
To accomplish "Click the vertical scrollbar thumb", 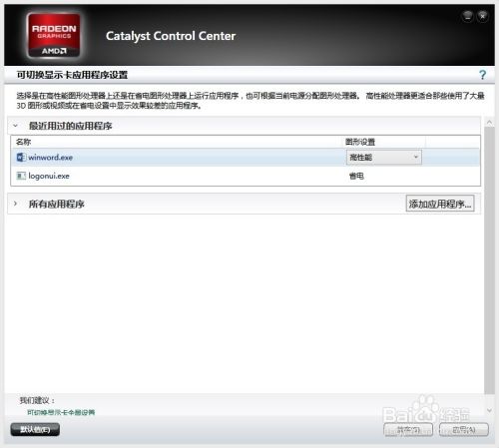I will (489, 260).
